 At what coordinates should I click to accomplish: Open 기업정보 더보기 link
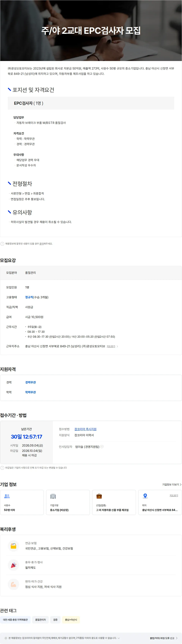pyautogui.click(x=172, y=485)
